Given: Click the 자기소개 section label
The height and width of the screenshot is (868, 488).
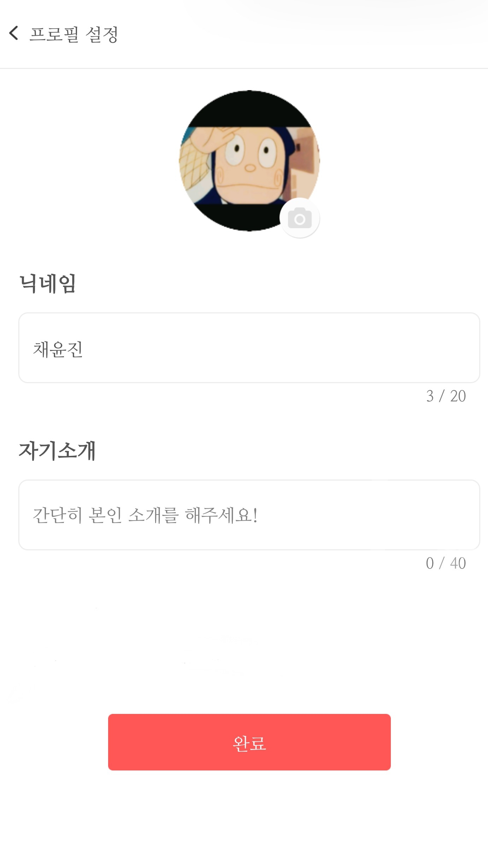Looking at the screenshot, I should tap(57, 451).
